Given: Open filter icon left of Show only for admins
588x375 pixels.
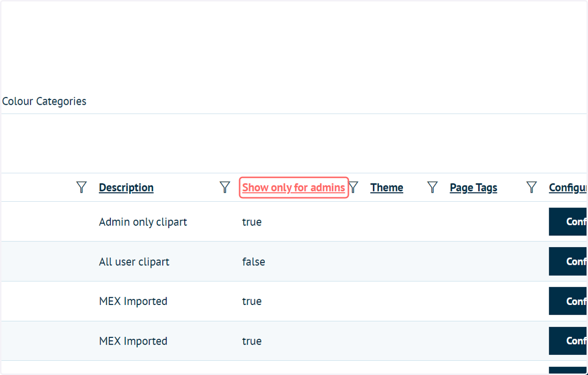Looking at the screenshot, I should pos(225,187).
